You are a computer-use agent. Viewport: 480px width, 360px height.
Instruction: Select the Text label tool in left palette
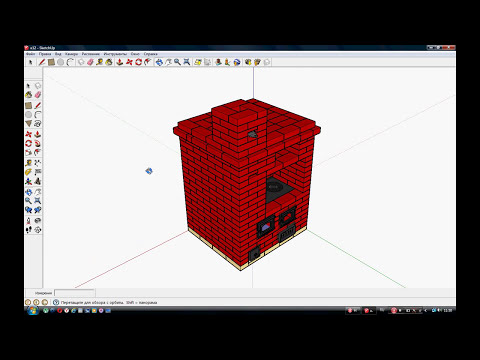(x=38, y=172)
